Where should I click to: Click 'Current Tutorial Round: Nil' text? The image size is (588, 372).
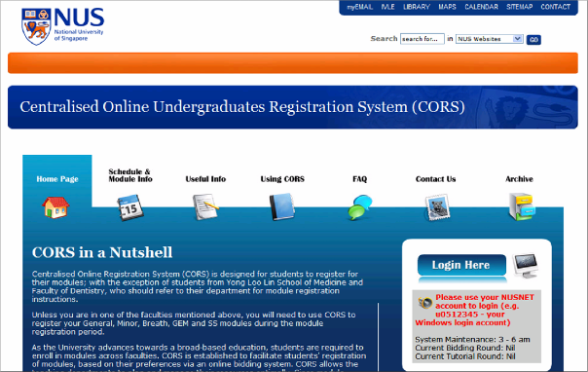click(x=465, y=356)
